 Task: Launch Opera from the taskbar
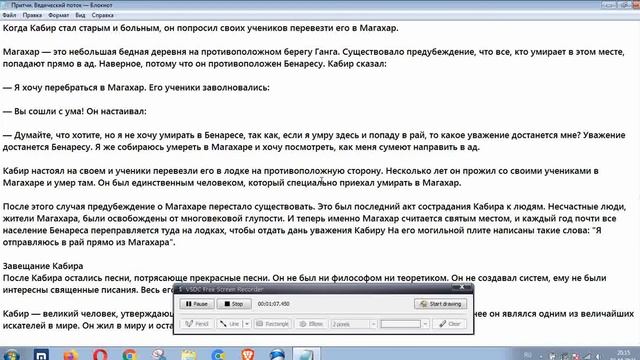100,354
